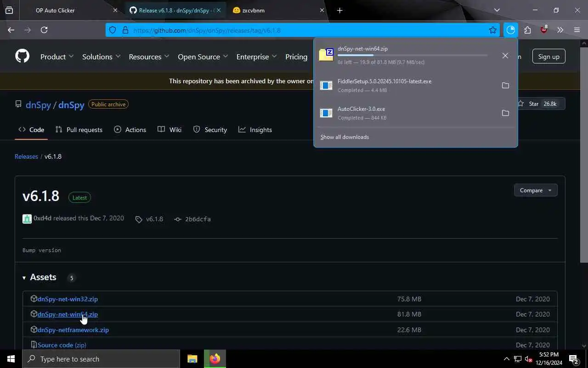Viewport: 588px width, 368px height.
Task: Click the toolbar overflow chevrons icon
Action: coord(560,30)
